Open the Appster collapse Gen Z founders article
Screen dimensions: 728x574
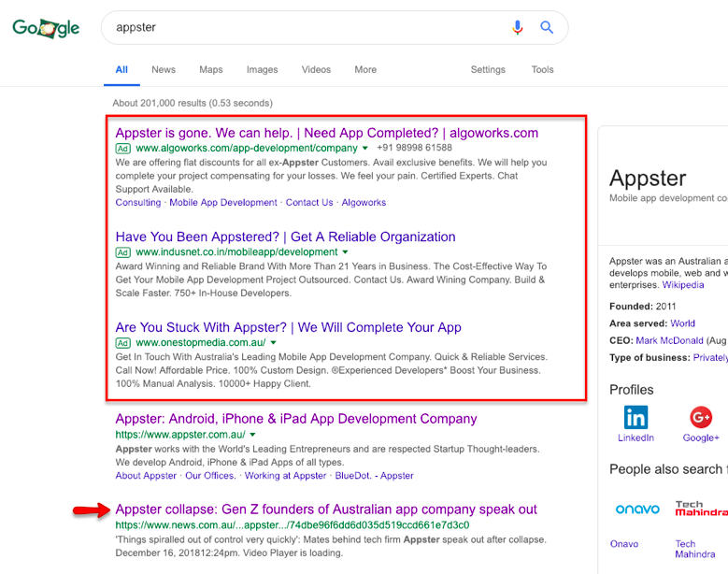(x=326, y=509)
